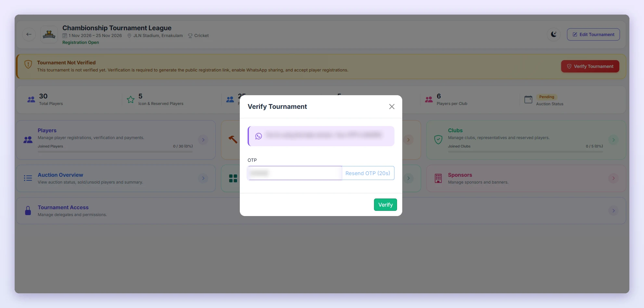
Task: Close the Verify Tournament dialog
Action: click(392, 107)
